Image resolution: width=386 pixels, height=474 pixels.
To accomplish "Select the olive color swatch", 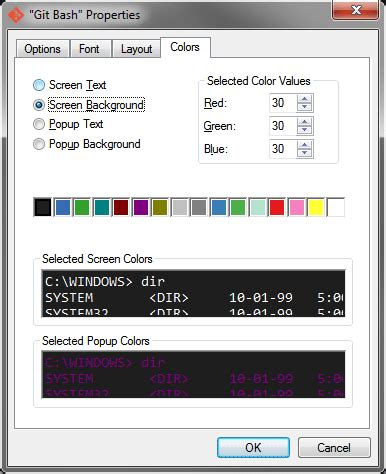I will 160,207.
